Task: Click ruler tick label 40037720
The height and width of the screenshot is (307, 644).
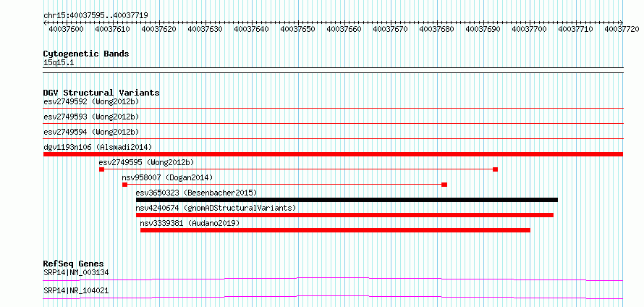Action: tap(622, 29)
